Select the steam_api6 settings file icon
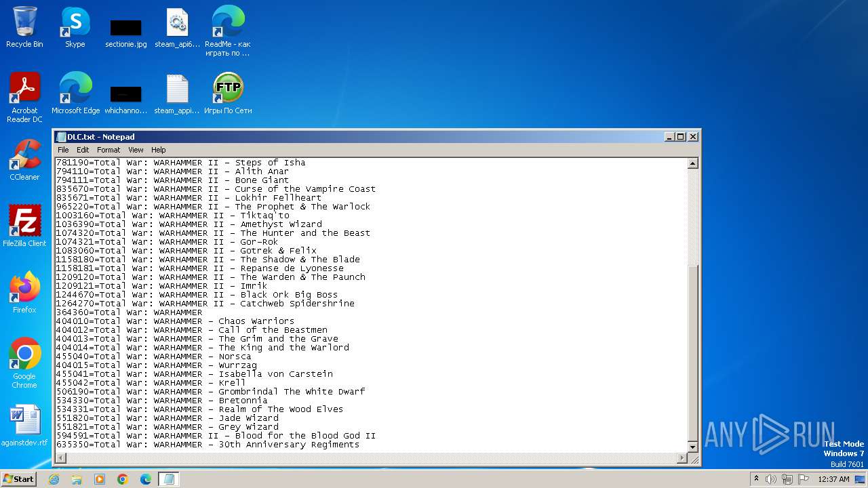The width and height of the screenshot is (868, 488). tap(177, 27)
